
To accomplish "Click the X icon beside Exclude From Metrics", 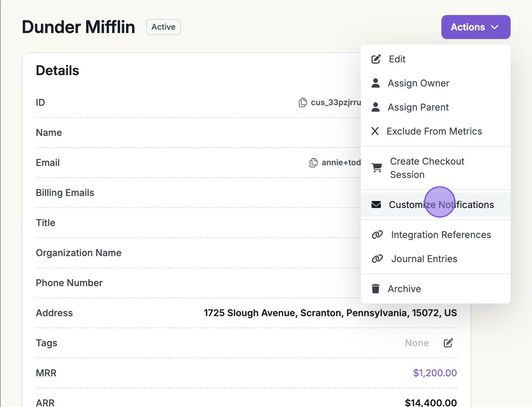I will click(375, 131).
